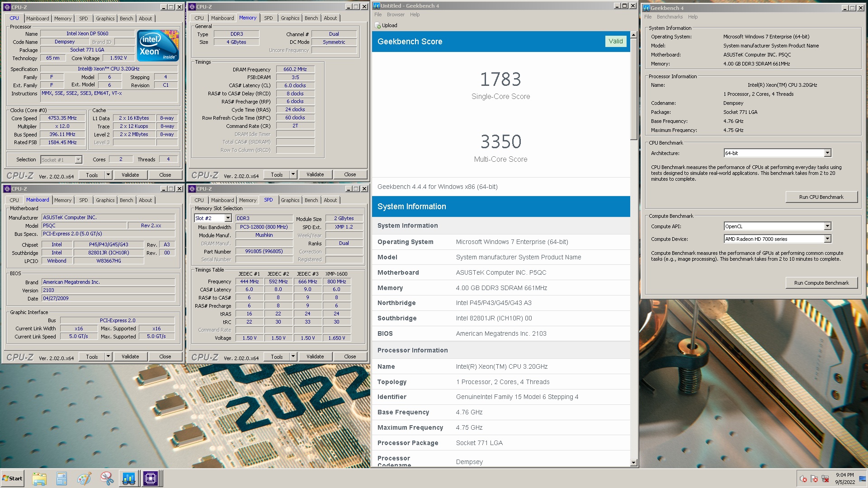Click Geekbench results scrollbar up arrow
This screenshot has width=868, height=488.
(633, 35)
